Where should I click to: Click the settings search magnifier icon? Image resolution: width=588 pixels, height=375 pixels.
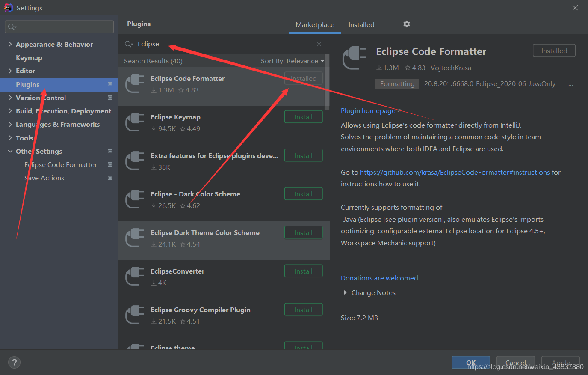coord(12,27)
